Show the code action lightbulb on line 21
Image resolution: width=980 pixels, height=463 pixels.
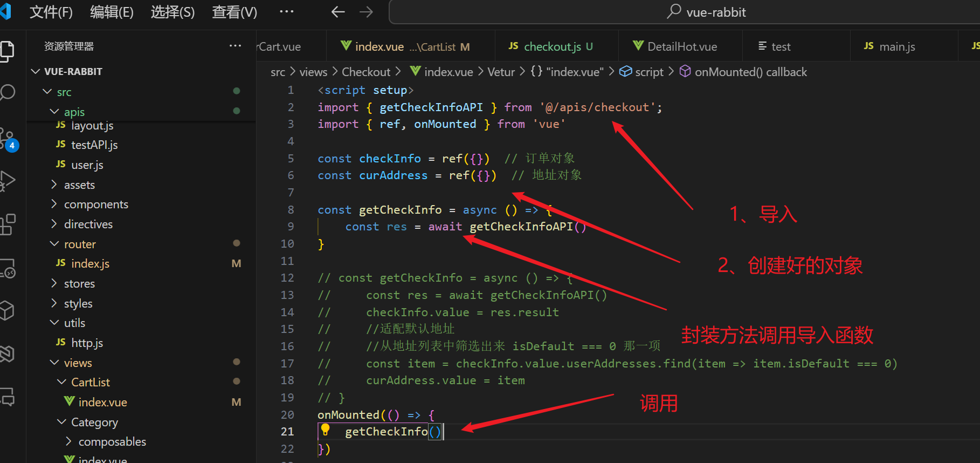point(325,430)
